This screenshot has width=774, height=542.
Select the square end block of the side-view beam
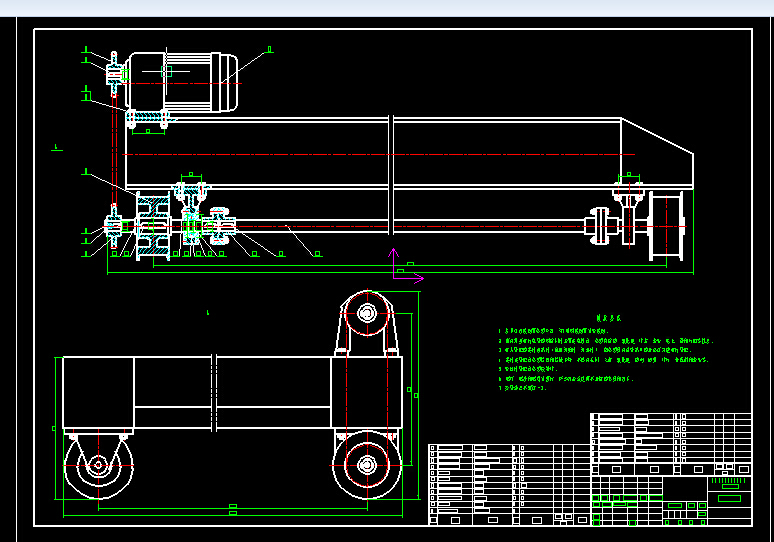pos(98,392)
